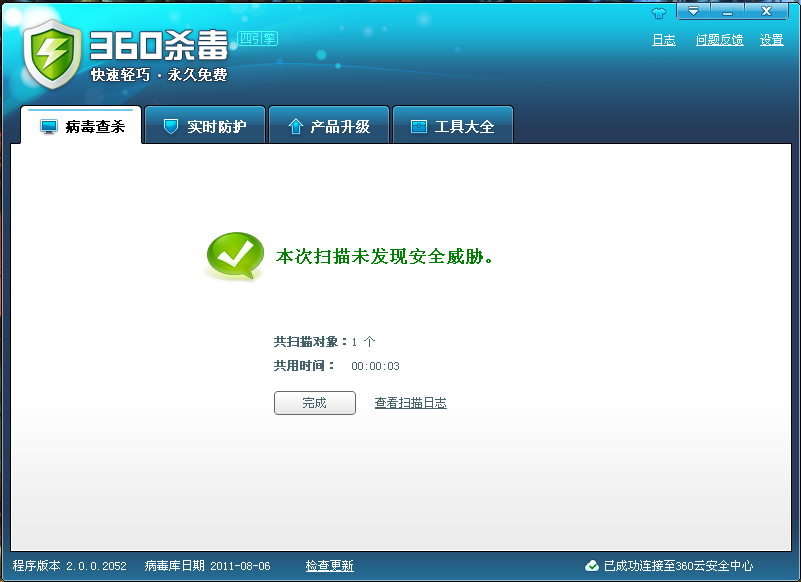
Task: Click the 检查更新 link
Action: tap(329, 566)
